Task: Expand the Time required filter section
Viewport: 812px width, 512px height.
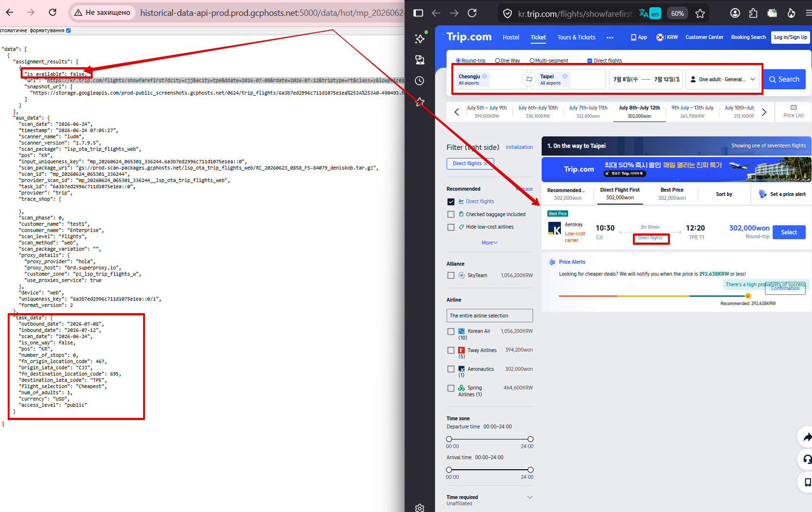Action: tap(530, 497)
